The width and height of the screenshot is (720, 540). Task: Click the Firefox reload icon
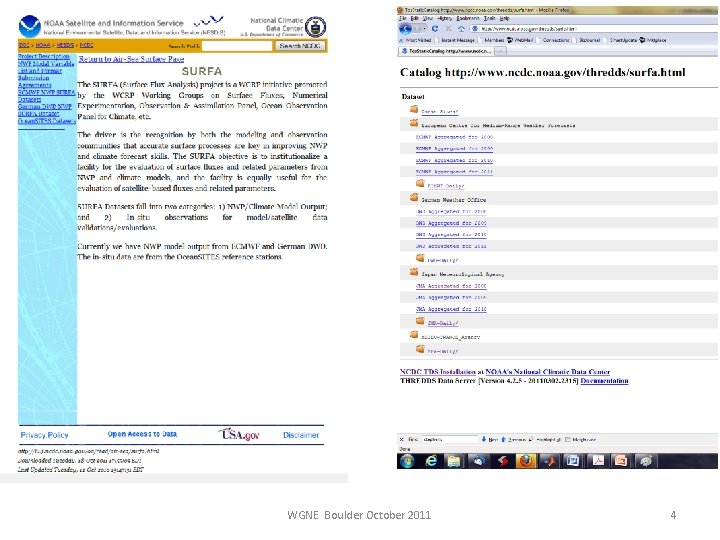click(x=434, y=28)
